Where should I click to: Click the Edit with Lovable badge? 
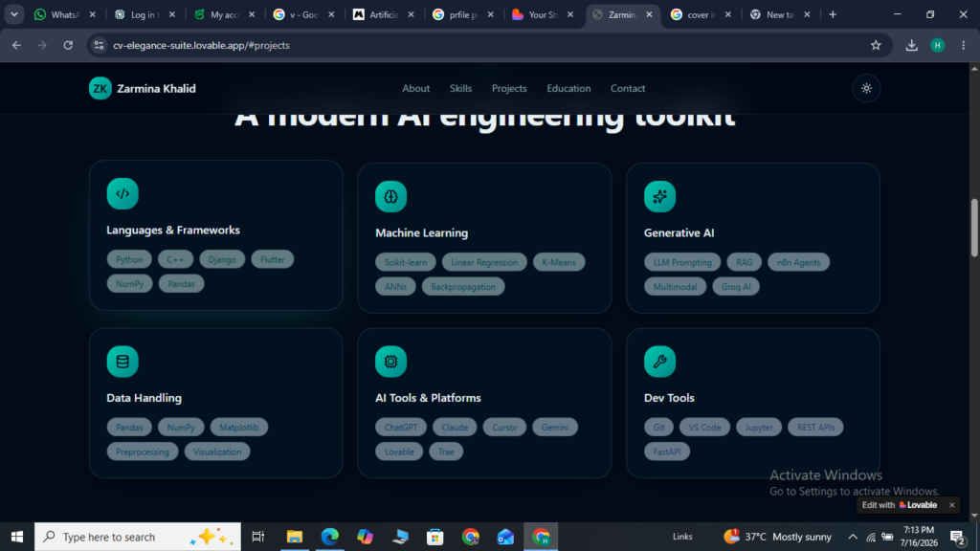tap(900, 505)
